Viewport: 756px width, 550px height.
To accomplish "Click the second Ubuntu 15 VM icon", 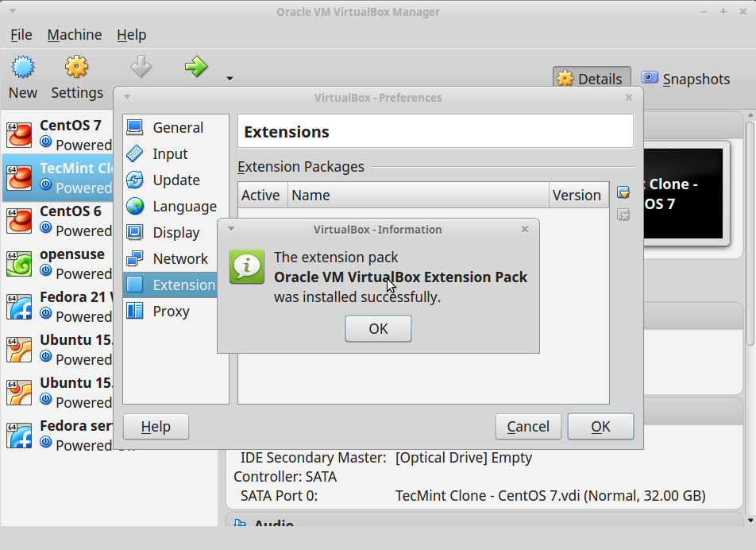I will pyautogui.click(x=19, y=393).
